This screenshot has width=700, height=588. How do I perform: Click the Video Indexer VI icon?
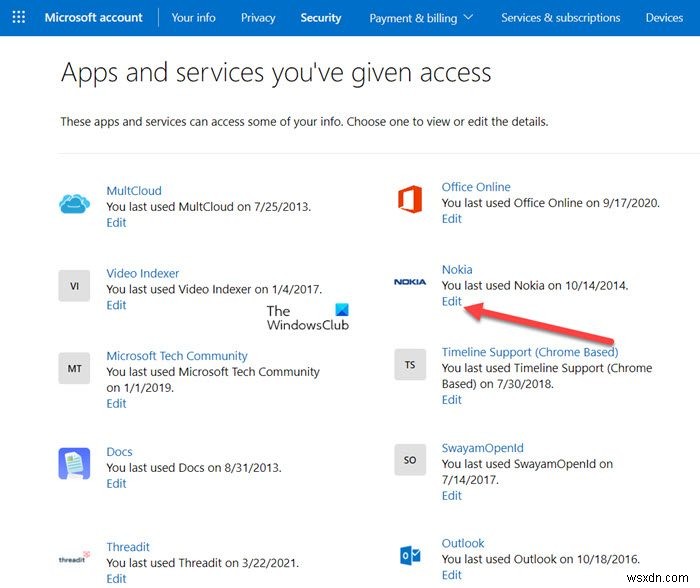click(74, 286)
